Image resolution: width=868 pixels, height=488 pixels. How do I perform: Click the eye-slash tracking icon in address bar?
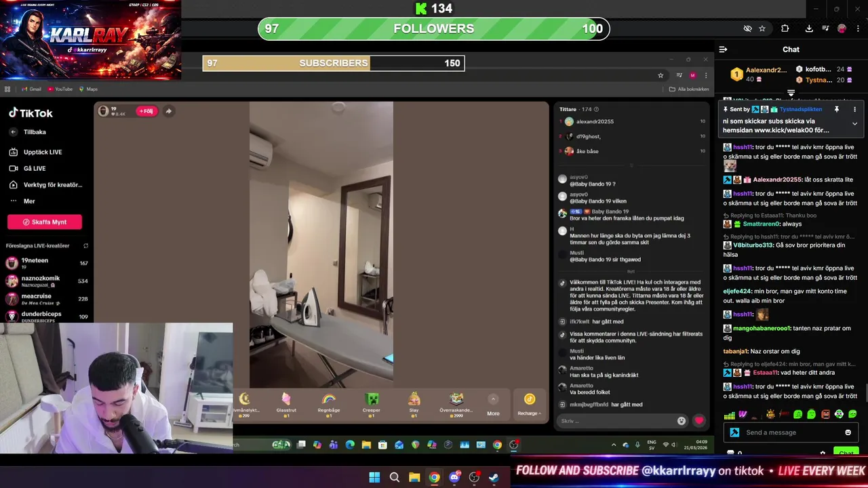[x=747, y=28]
